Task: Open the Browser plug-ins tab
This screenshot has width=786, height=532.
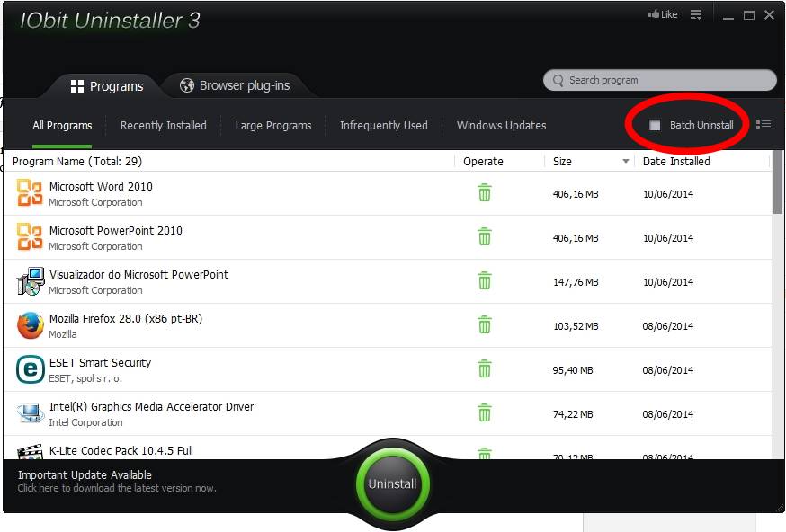Action: [235, 85]
